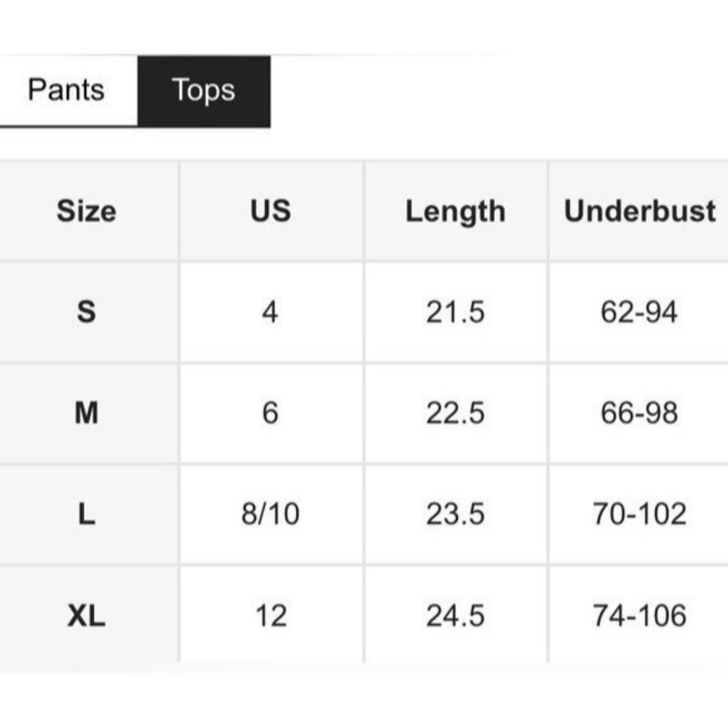Click the 62-94 underbust cell
This screenshot has height=728, width=728.
[639, 312]
